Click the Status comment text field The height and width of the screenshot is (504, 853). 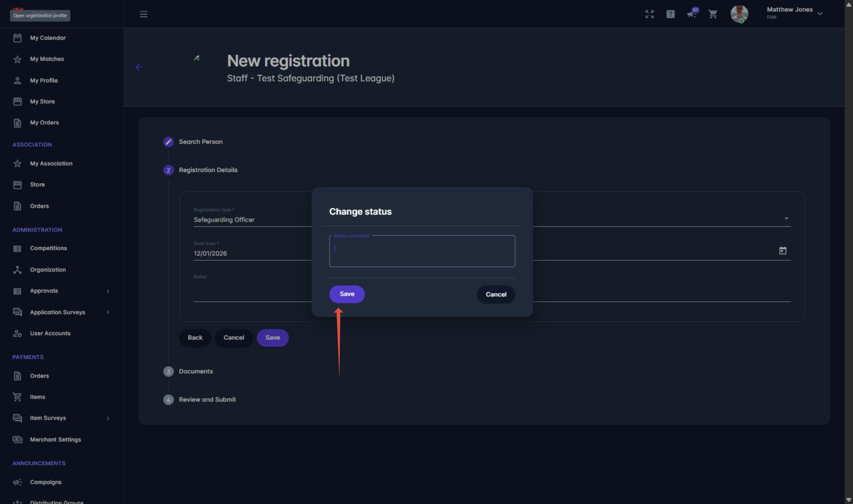(422, 251)
